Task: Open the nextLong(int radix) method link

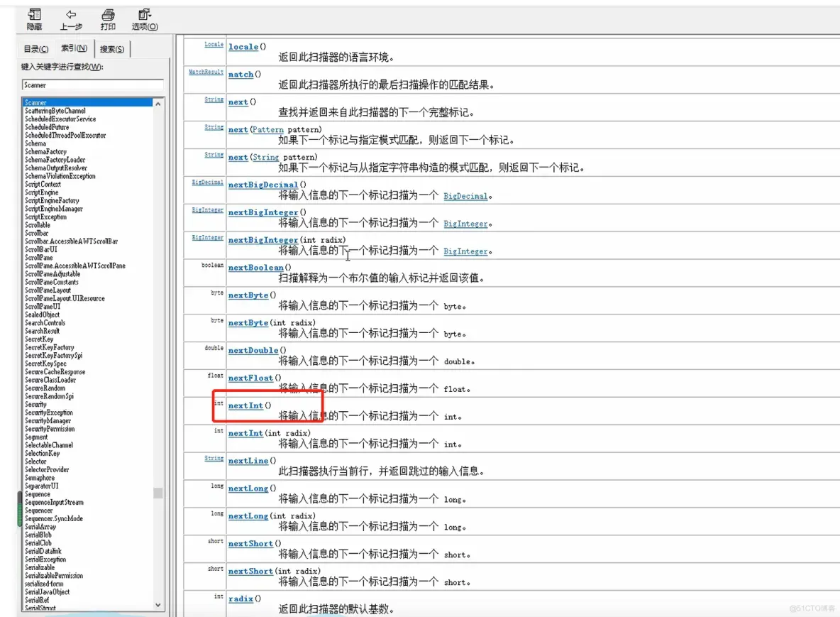Action: (248, 515)
